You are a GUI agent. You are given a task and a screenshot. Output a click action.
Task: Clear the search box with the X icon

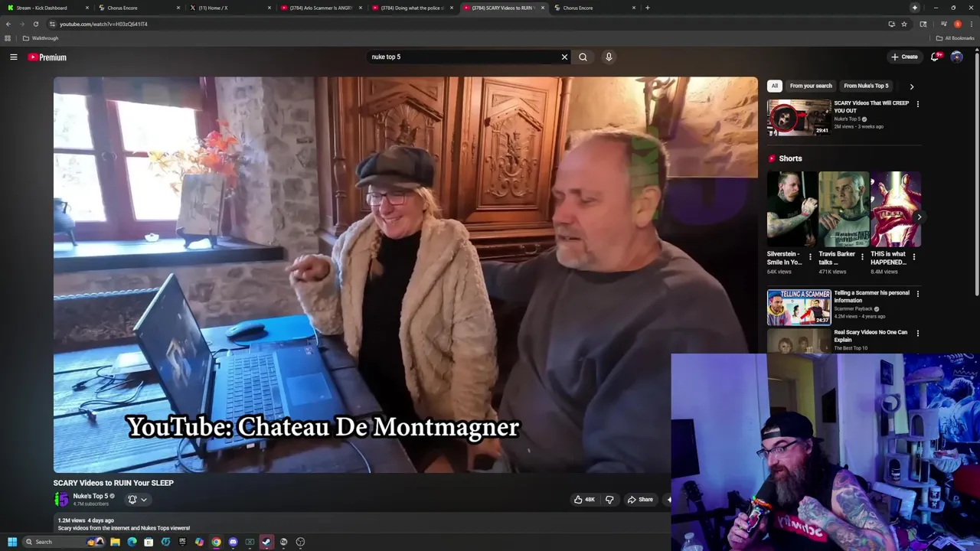[x=564, y=57]
